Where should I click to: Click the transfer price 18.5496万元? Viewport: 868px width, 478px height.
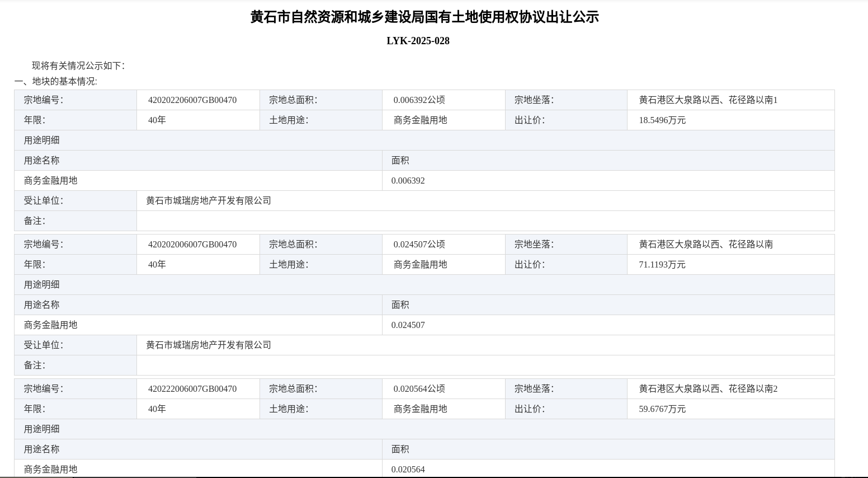662,120
